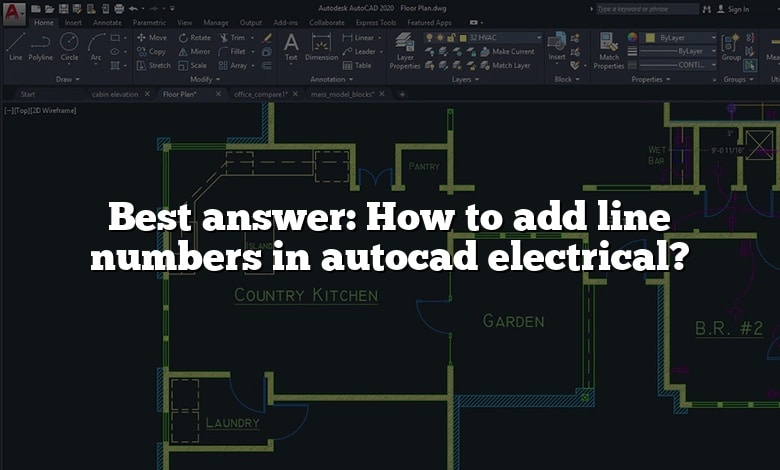
Task: Click the Open file folder icon
Action: point(49,9)
